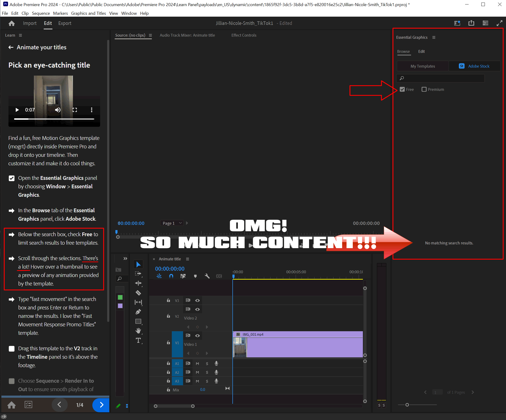Play the tutorial video
Viewport: 506px width, 420px height.
pos(17,110)
